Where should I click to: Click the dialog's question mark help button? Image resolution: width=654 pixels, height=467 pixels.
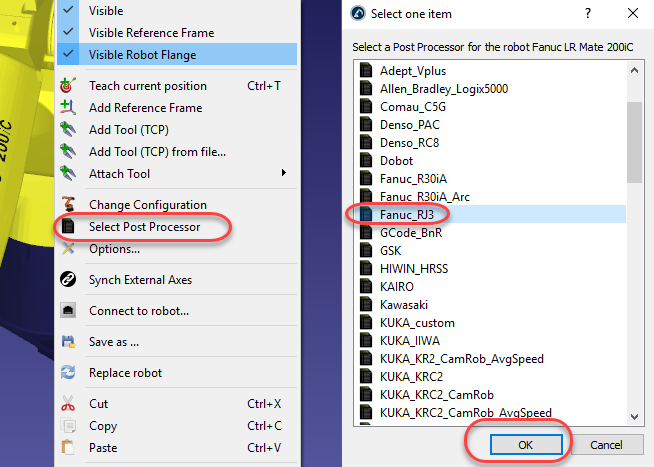point(587,15)
